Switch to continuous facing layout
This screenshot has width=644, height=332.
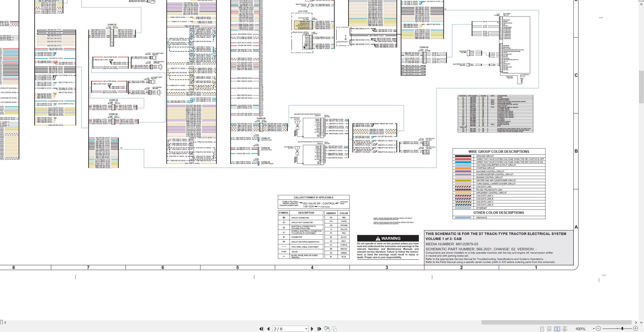[x=565, y=329]
